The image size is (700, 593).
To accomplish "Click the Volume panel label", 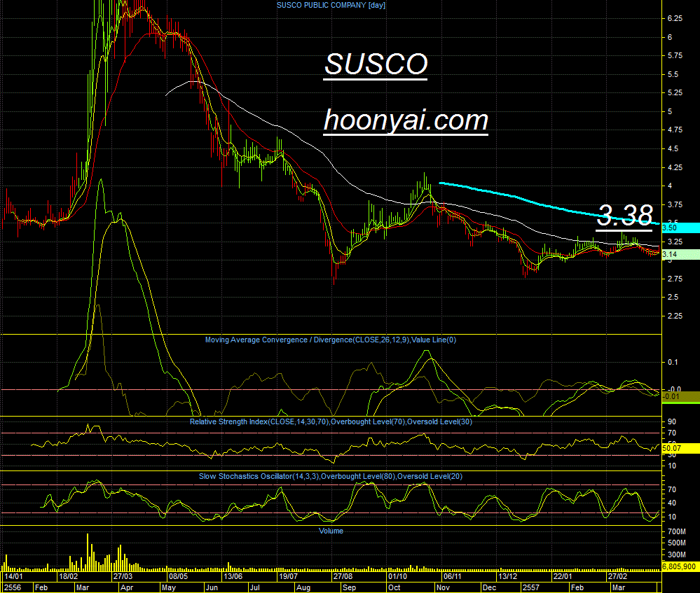I will pos(331,531).
